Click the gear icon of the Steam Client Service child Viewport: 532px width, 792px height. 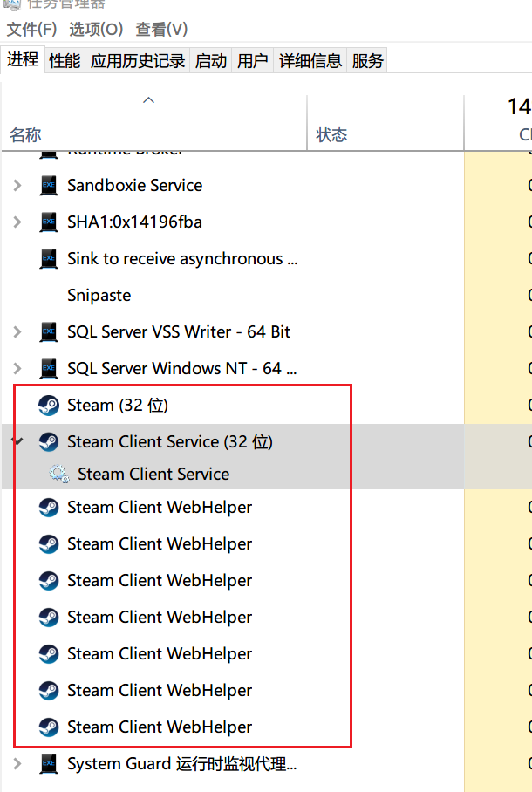click(x=59, y=474)
